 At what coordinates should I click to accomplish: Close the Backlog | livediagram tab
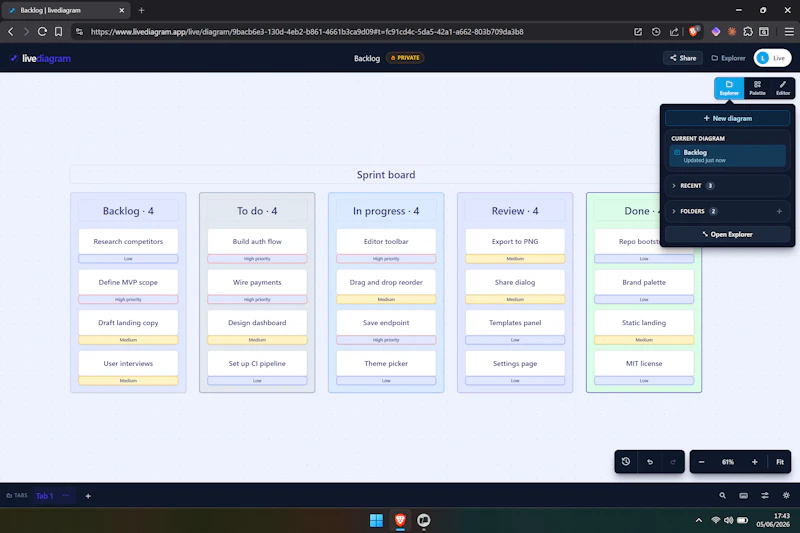(121, 10)
